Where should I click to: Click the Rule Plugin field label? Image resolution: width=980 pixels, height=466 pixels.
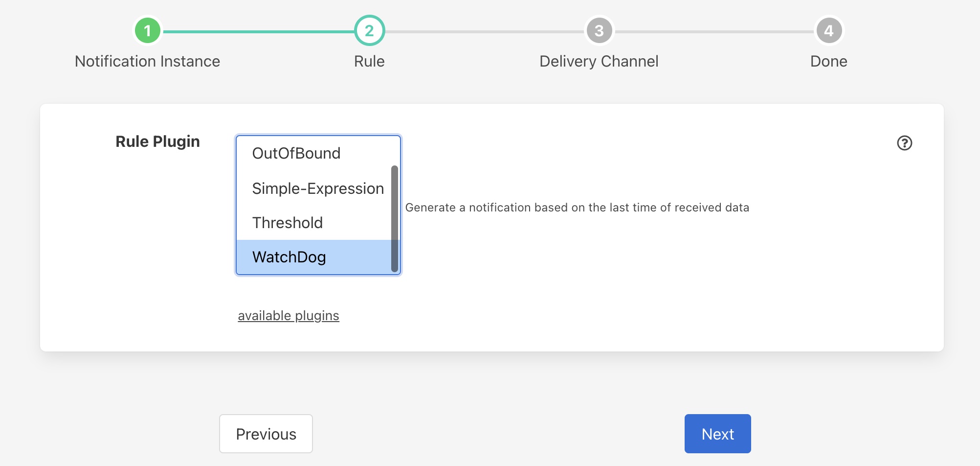157,141
